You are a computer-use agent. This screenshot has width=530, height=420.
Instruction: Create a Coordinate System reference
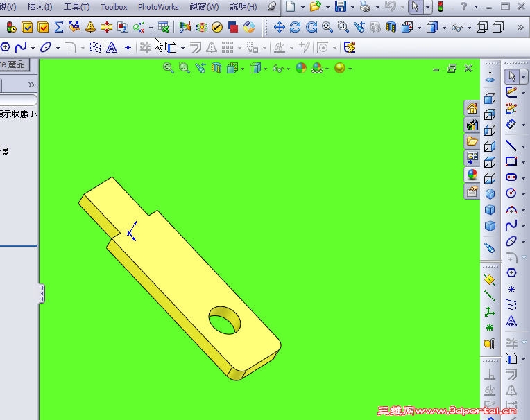(x=490, y=312)
